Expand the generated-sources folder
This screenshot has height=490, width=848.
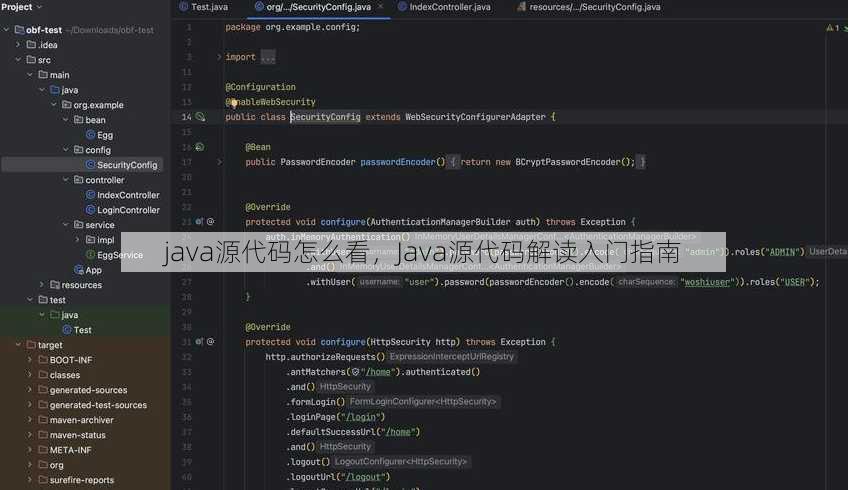[x=30, y=389]
